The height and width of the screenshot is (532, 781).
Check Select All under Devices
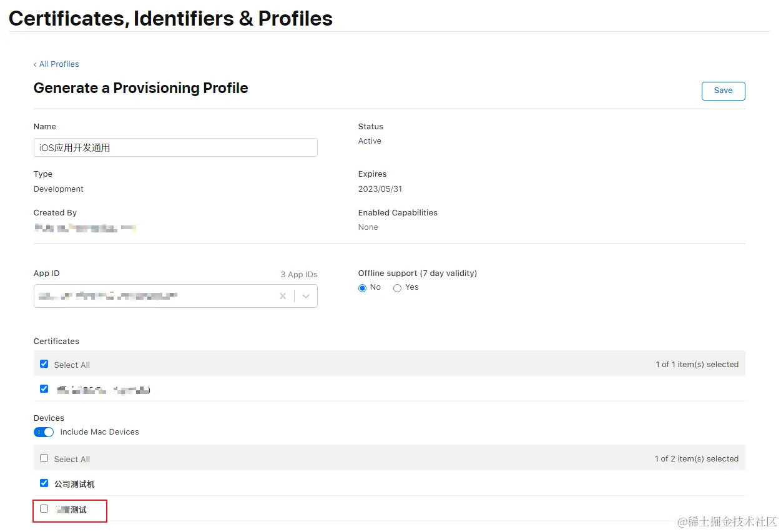pyautogui.click(x=44, y=458)
